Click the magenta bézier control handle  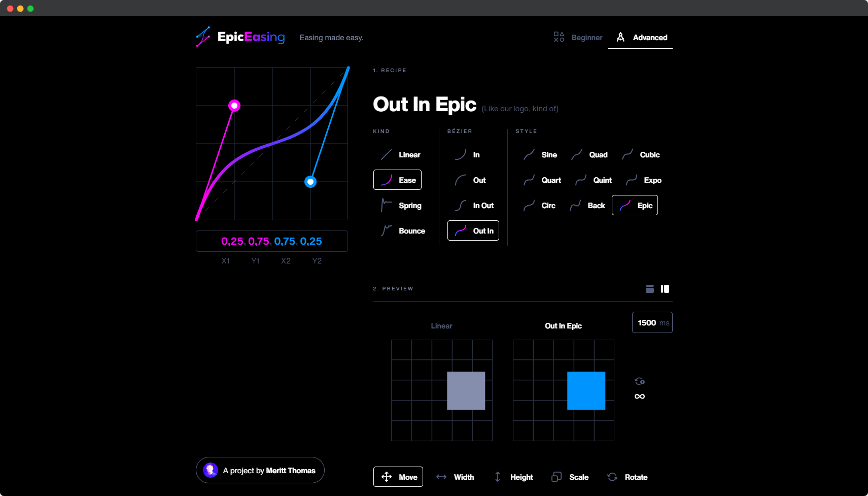[234, 106]
